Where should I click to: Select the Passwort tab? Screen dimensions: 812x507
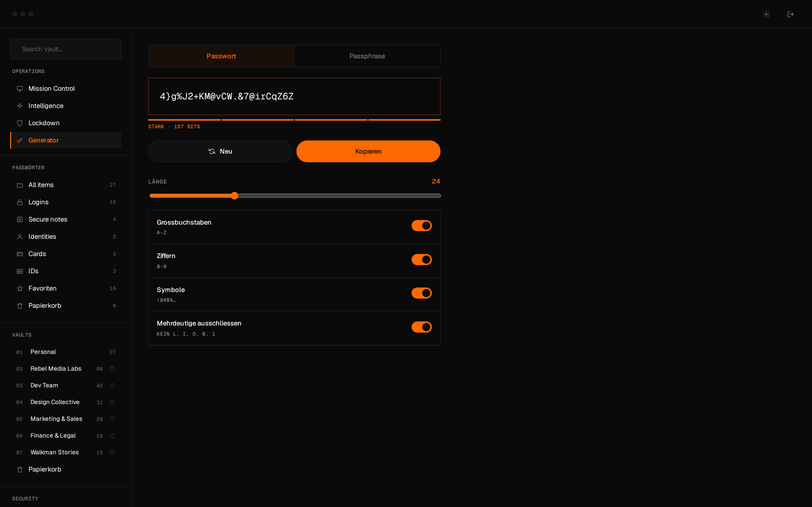[x=221, y=56]
